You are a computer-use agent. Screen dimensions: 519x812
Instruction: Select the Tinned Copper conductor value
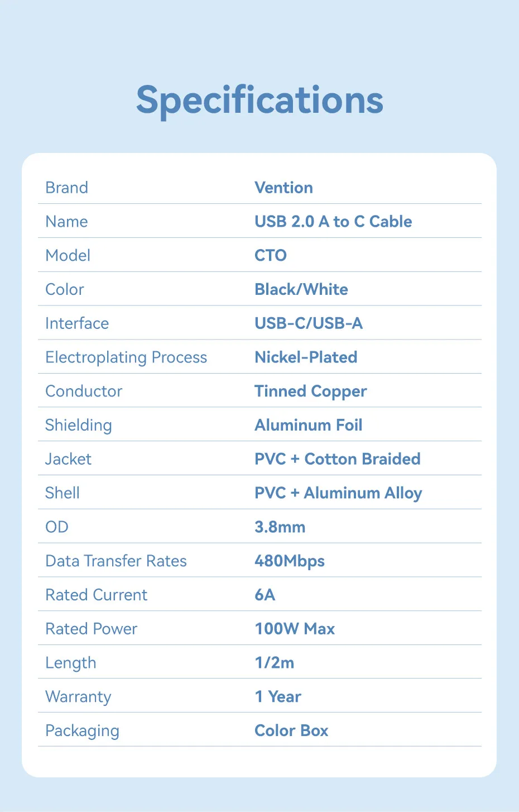pos(311,391)
